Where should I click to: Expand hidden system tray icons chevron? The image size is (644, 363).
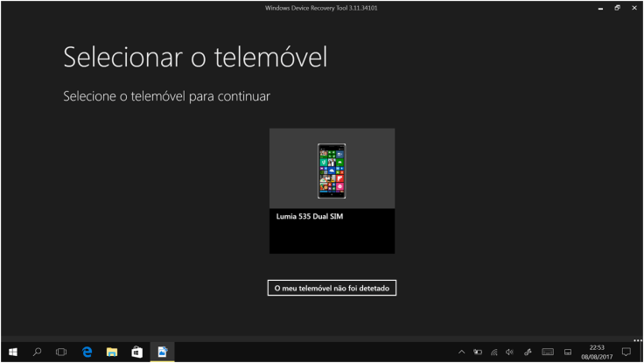click(462, 352)
